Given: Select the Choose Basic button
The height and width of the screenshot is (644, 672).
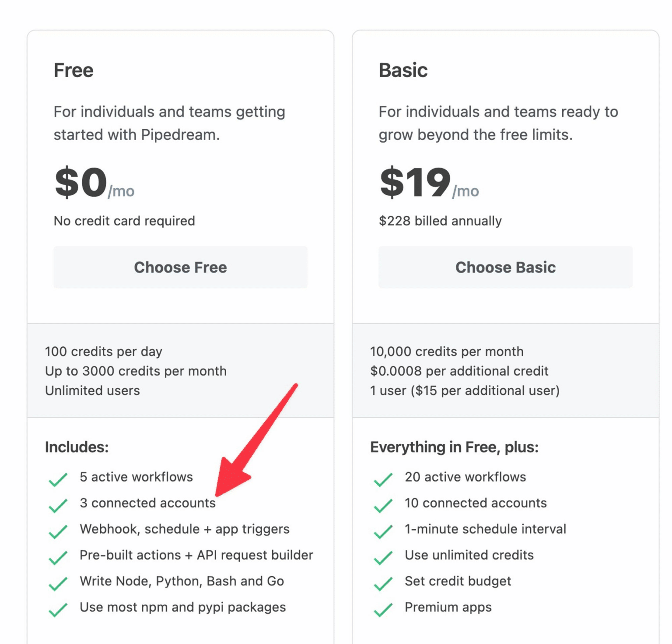Looking at the screenshot, I should click(x=505, y=267).
